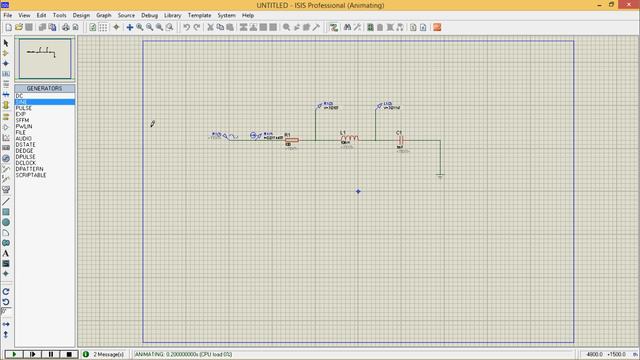The width and height of the screenshot is (640, 360).
Task: Click the Block Copy toolbar icon
Action: (244, 27)
